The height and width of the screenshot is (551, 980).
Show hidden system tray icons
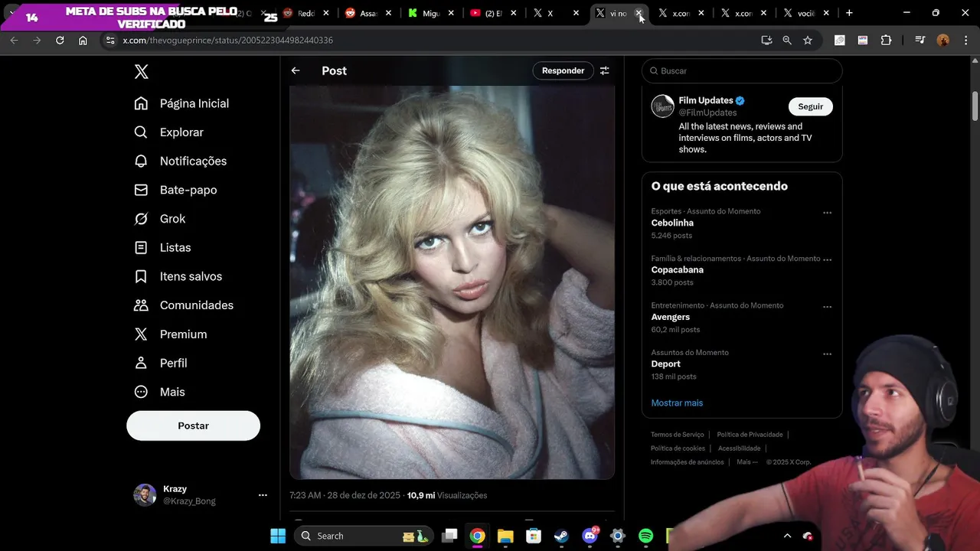pos(787,536)
